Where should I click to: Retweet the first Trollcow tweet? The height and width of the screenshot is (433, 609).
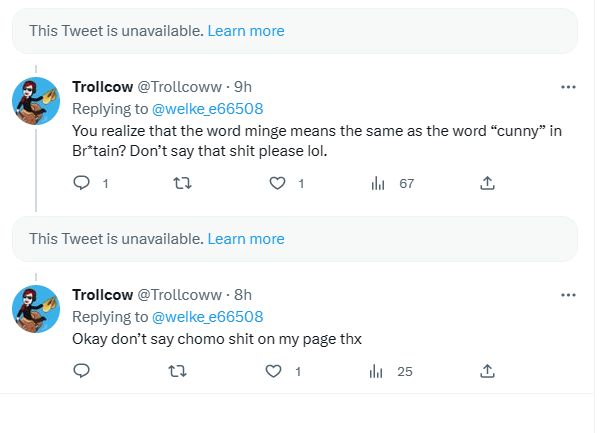[181, 183]
